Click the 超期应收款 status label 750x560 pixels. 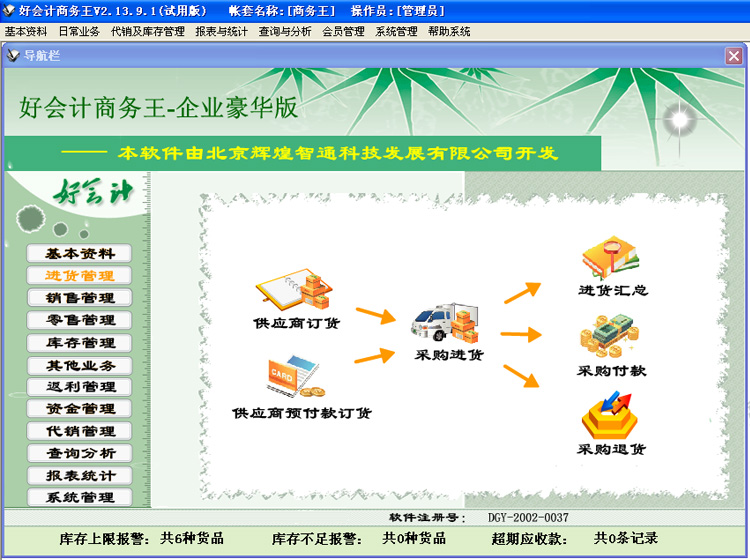pos(529,539)
